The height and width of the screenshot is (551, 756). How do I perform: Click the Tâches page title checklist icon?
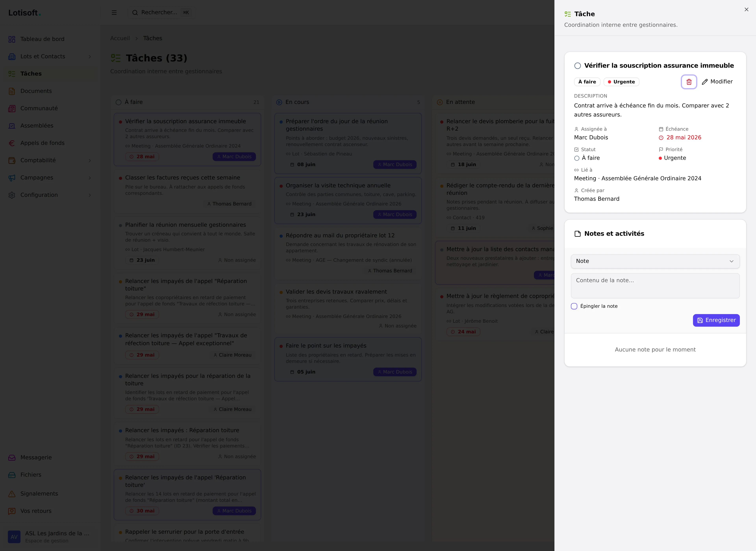[115, 58]
